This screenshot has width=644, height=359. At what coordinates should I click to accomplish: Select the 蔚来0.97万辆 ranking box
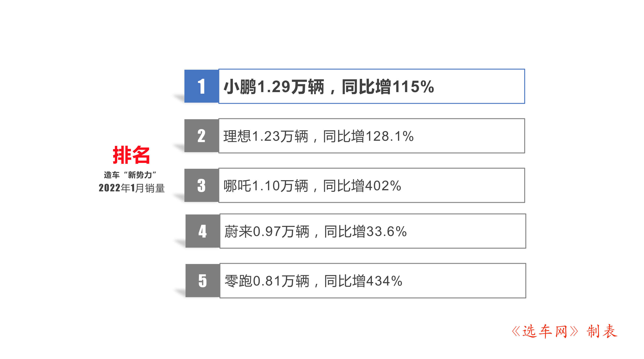coord(373,231)
